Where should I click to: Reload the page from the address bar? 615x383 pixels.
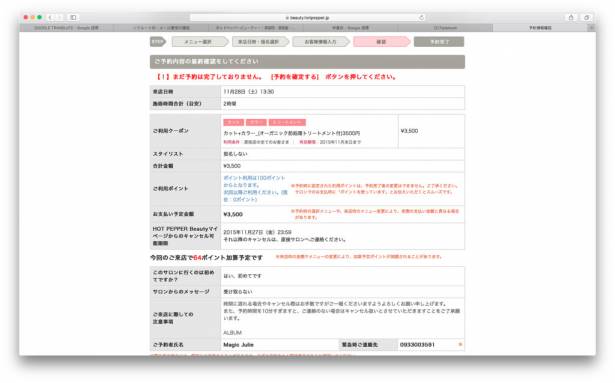[421, 18]
